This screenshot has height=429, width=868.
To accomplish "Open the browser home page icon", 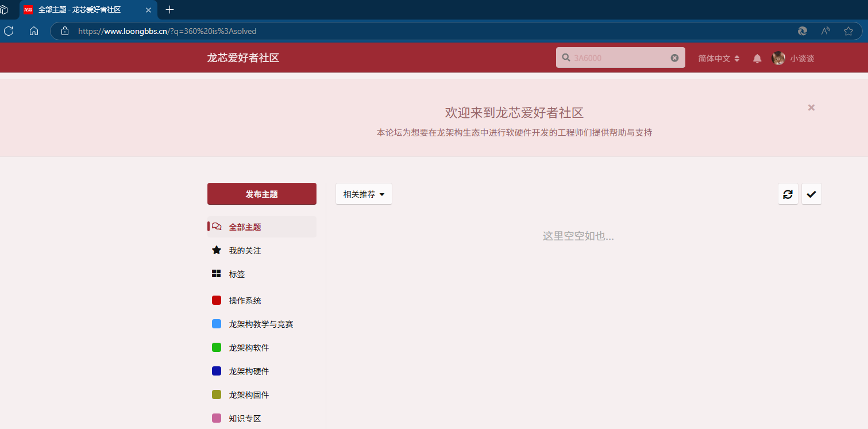I will click(34, 31).
